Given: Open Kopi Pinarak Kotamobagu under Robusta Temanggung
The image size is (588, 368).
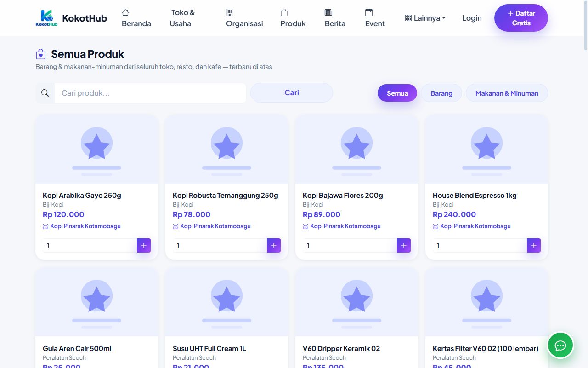Looking at the screenshot, I should (x=215, y=226).
